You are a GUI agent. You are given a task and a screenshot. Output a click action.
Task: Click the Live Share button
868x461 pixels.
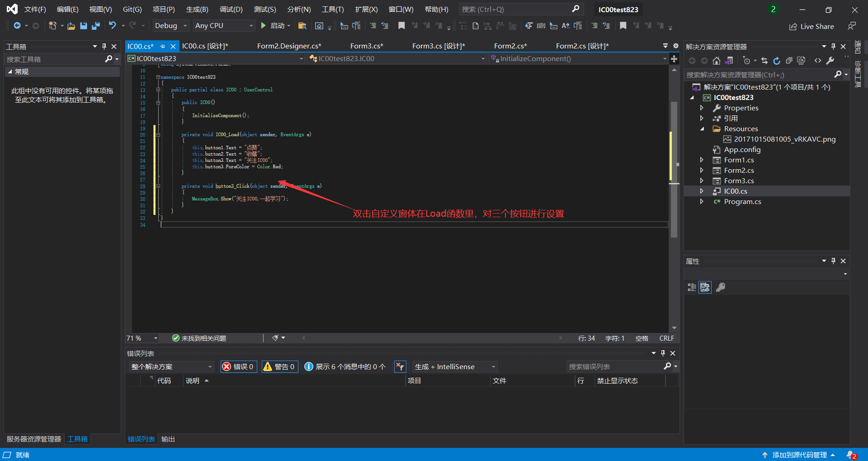811,26
